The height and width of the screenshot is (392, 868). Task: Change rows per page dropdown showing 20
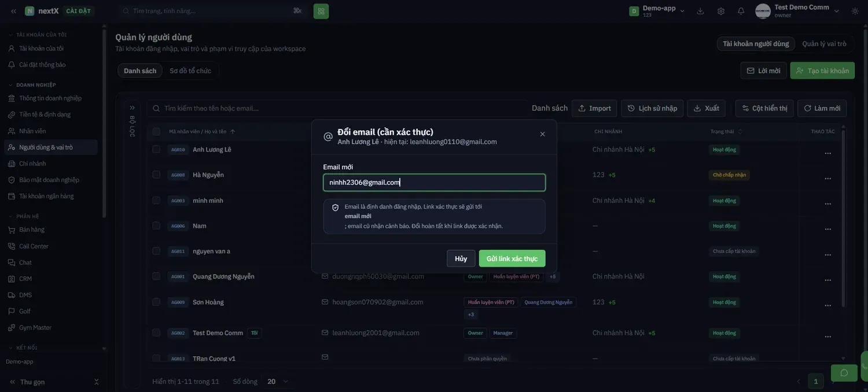click(278, 382)
